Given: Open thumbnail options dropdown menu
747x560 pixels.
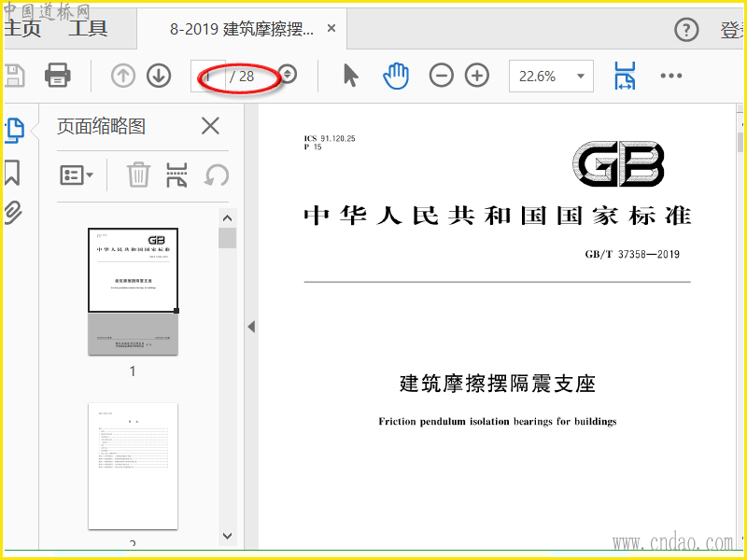Looking at the screenshot, I should coord(77,175).
